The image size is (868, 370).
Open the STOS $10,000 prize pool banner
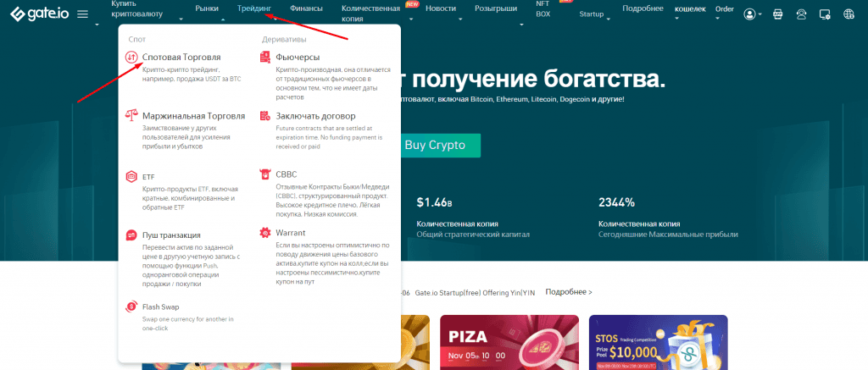658,342
